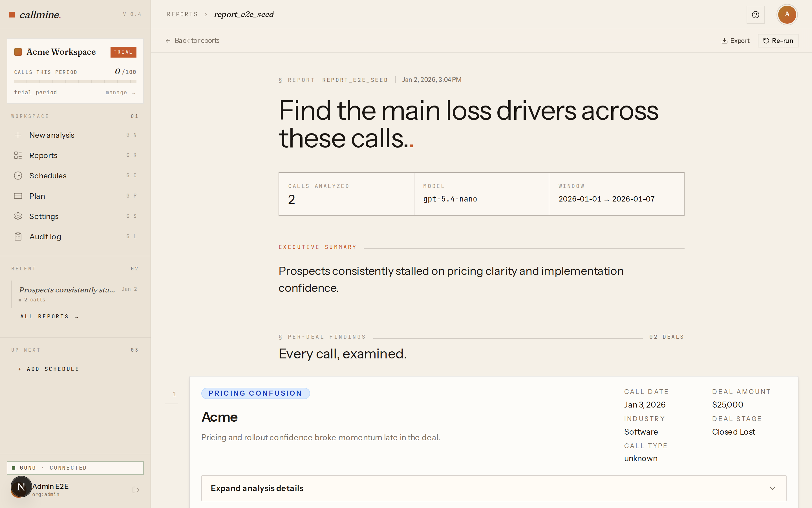Click the Audit log clipboard icon
This screenshot has width=812, height=508.
[x=18, y=237]
